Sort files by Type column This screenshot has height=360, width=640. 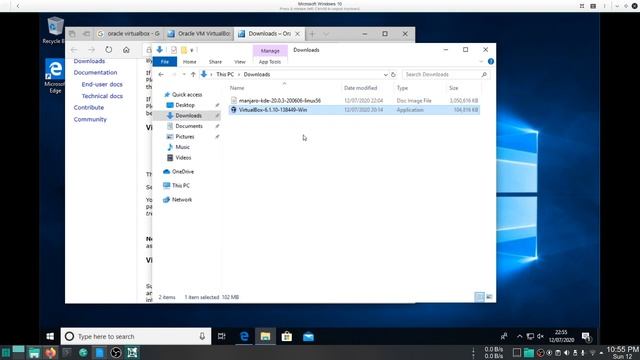point(402,88)
